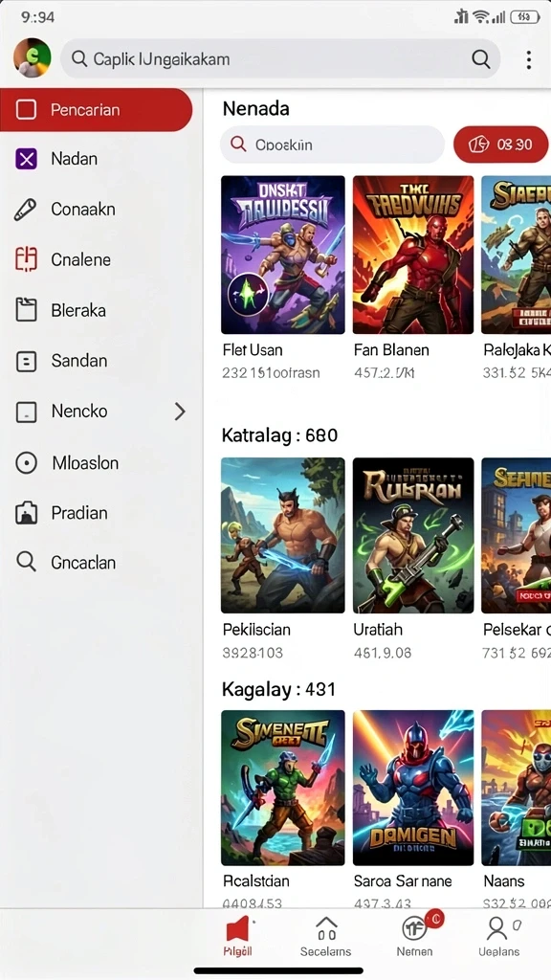The image size is (551, 980).
Task: Click the Pradian bag icon
Action: (26, 513)
